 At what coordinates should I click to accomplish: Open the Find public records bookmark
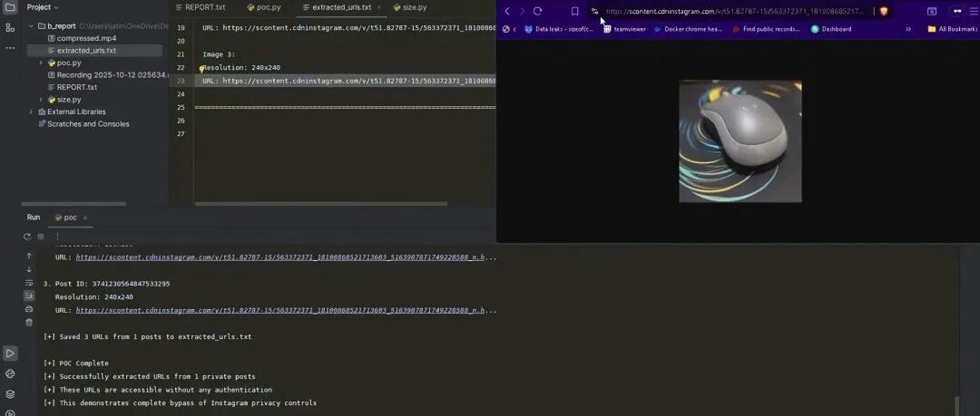pyautogui.click(x=766, y=29)
